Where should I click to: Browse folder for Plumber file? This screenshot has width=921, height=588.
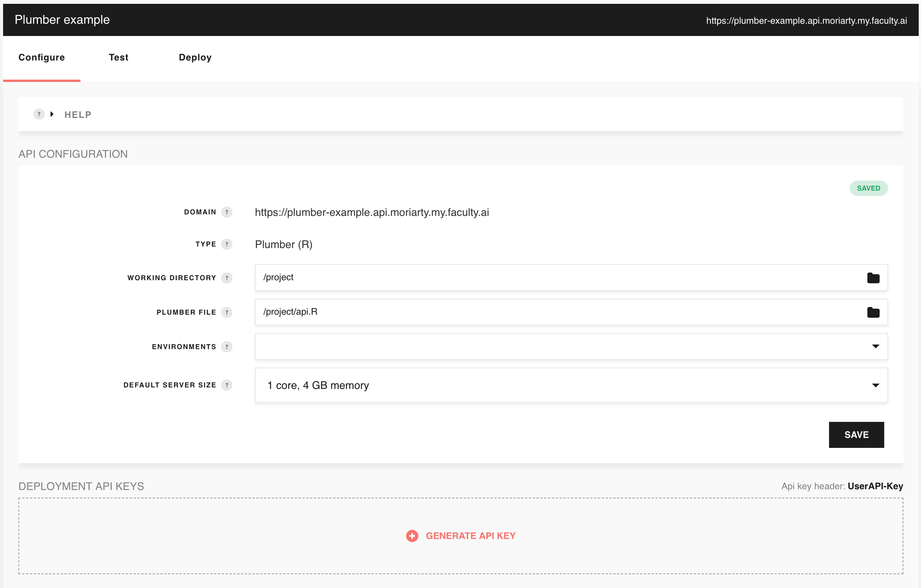(x=873, y=312)
